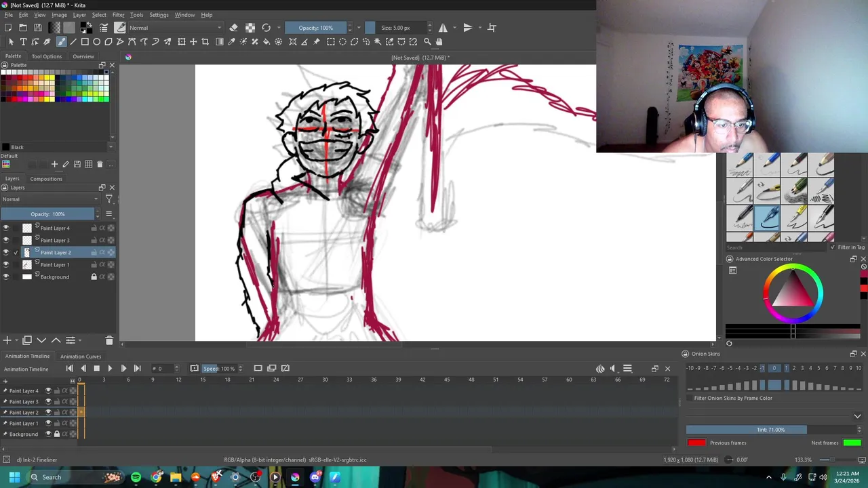Select the Zoom tool
Viewport: 868px width, 488px height.
pyautogui.click(x=427, y=41)
